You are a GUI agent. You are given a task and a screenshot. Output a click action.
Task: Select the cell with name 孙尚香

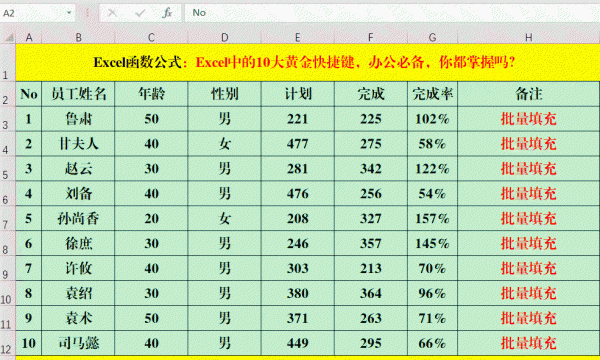[x=78, y=218]
